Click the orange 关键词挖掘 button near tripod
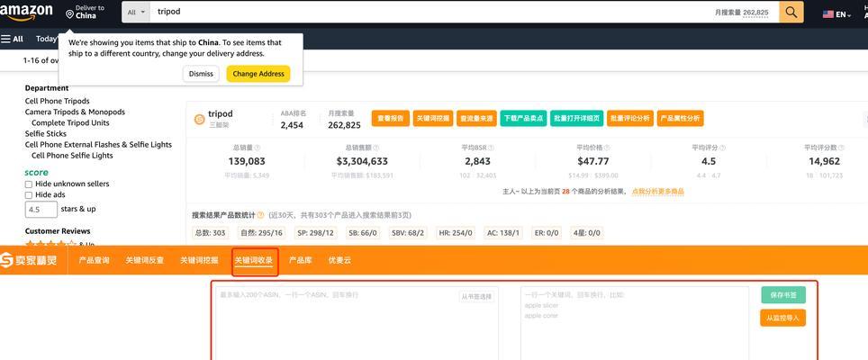Viewport: 868px width, 360px height. (x=433, y=118)
